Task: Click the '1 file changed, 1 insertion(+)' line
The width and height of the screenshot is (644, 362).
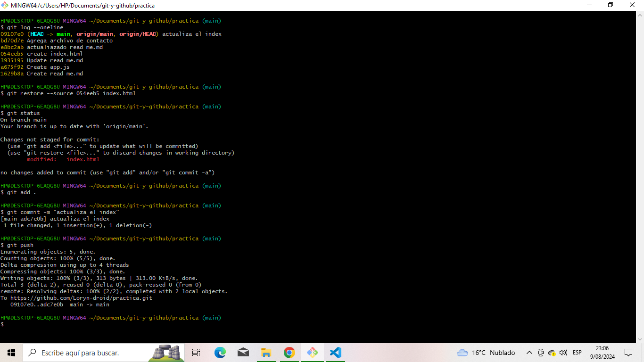Action: [78, 225]
